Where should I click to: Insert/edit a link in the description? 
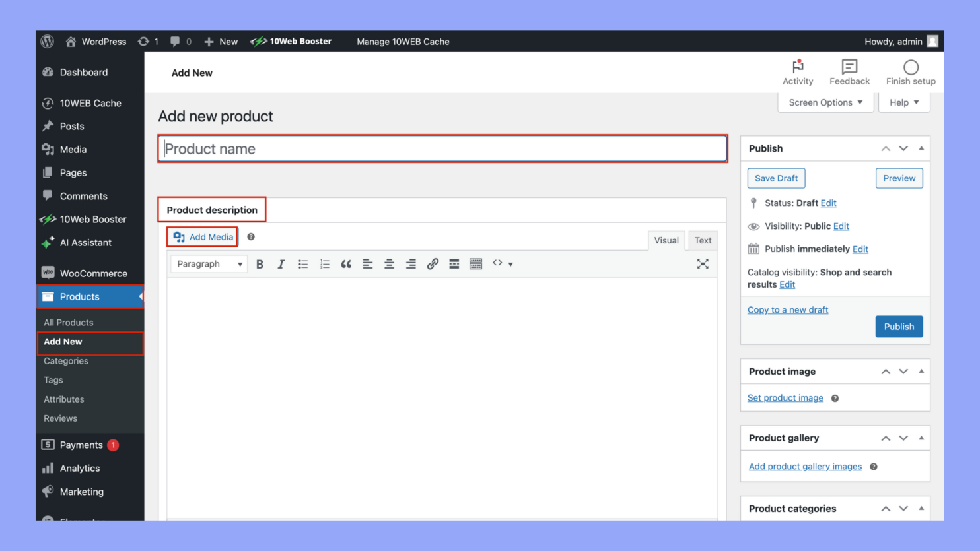pos(433,263)
